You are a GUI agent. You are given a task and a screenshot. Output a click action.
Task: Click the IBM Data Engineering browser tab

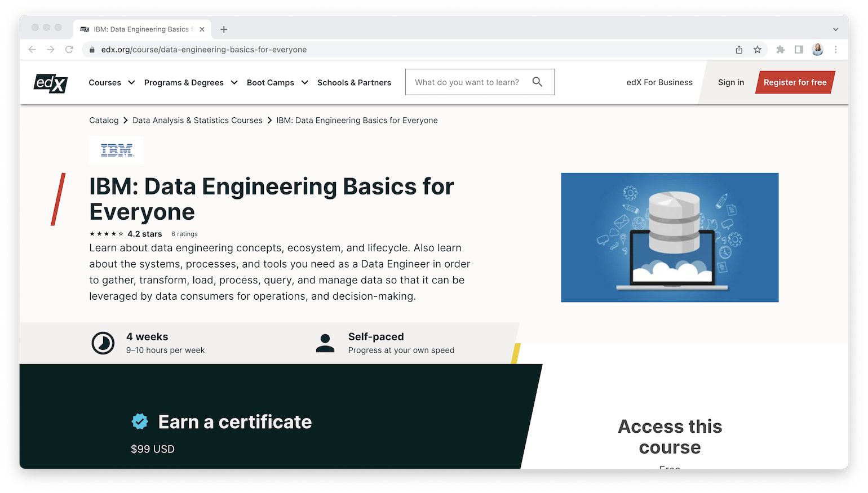click(141, 29)
